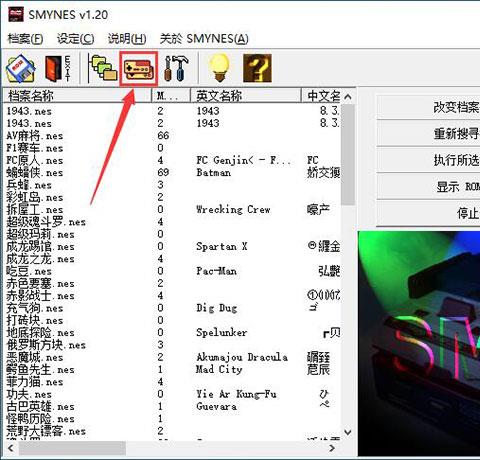Click horizontal scrollbar right arrow
The image size is (480, 460).
[332, 448]
